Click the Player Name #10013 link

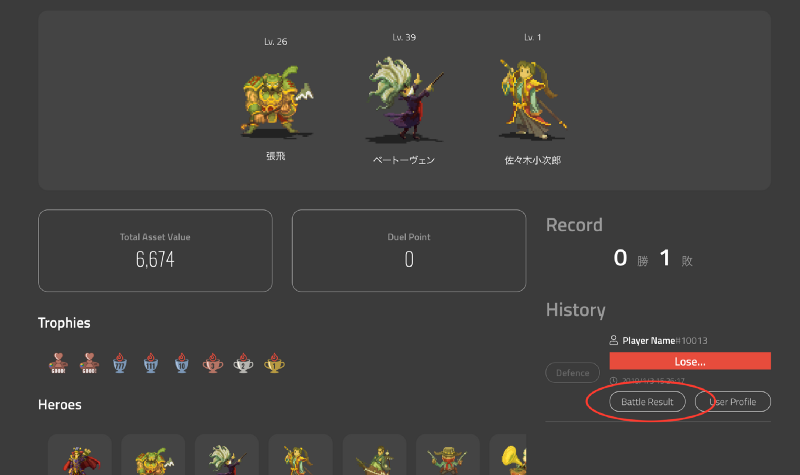pyautogui.click(x=658, y=340)
